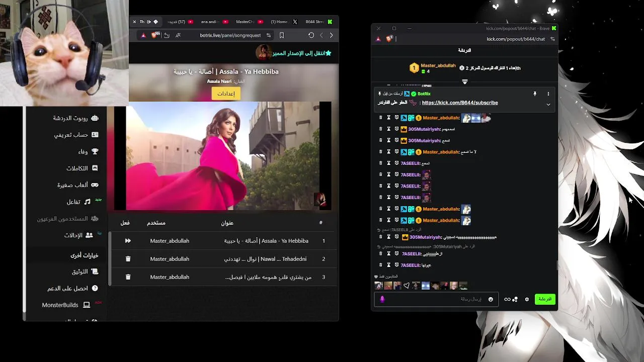
Task: Ban user on 7ASEELII's عورتها message
Action: (x=396, y=265)
